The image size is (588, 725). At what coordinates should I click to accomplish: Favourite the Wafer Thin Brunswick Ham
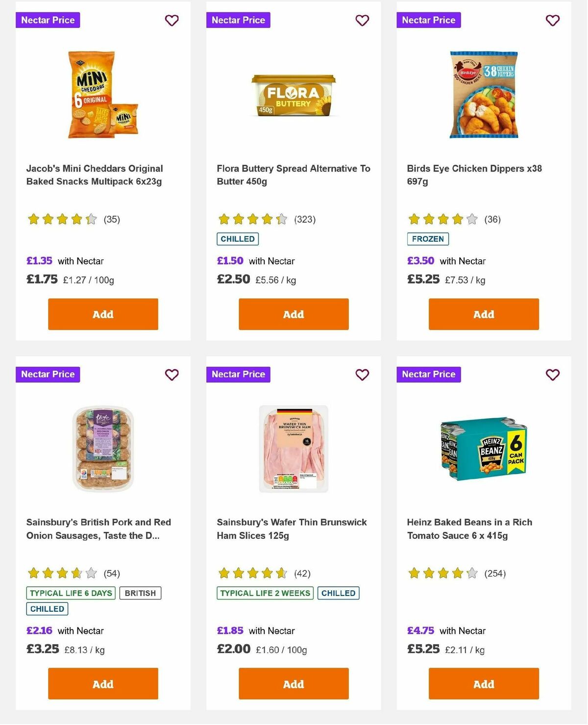(x=362, y=375)
